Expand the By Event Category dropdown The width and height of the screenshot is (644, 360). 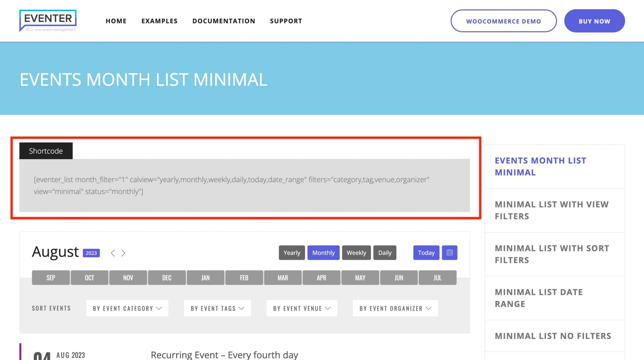point(127,308)
